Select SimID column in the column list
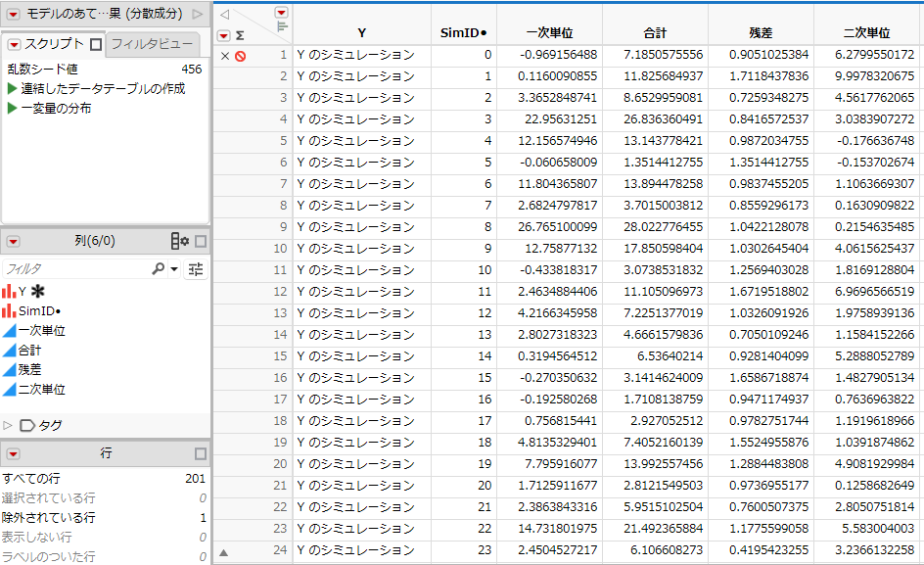This screenshot has width=924, height=565. point(39,310)
